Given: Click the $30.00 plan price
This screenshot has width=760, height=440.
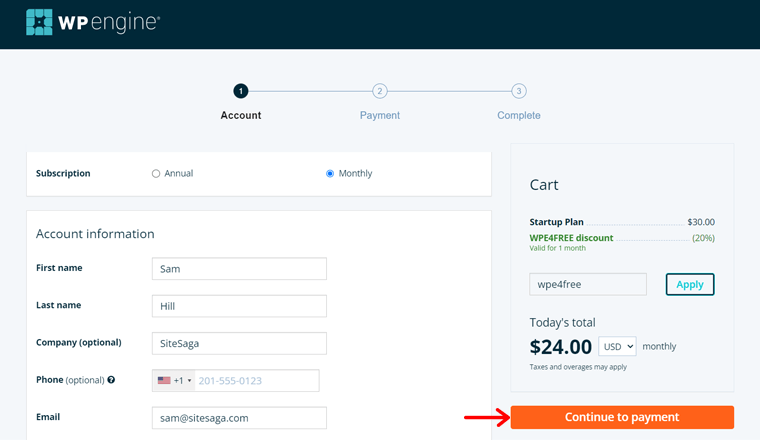Looking at the screenshot, I should pyautogui.click(x=701, y=222).
